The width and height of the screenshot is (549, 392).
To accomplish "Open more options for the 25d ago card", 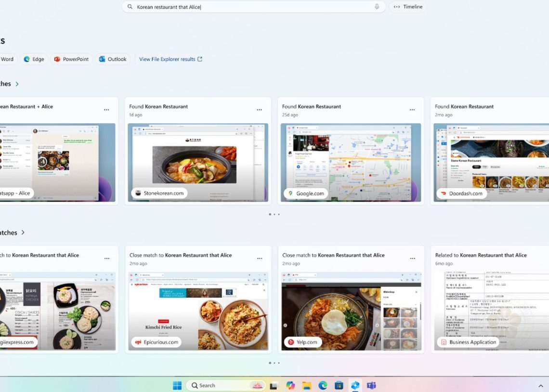I will coord(412,110).
